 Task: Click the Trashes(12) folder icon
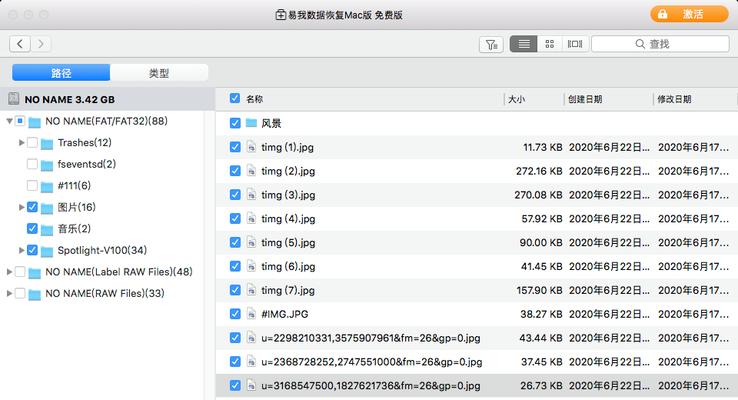pyautogui.click(x=47, y=144)
